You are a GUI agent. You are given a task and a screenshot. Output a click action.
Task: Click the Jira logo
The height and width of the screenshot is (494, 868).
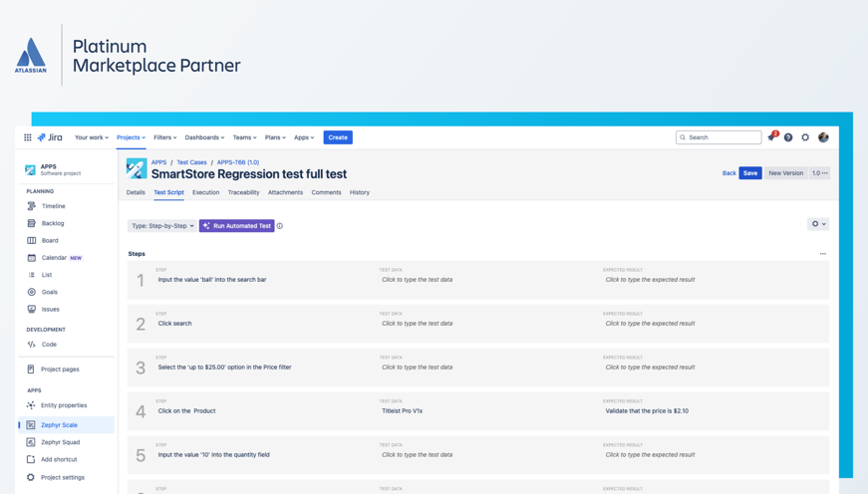tap(50, 137)
